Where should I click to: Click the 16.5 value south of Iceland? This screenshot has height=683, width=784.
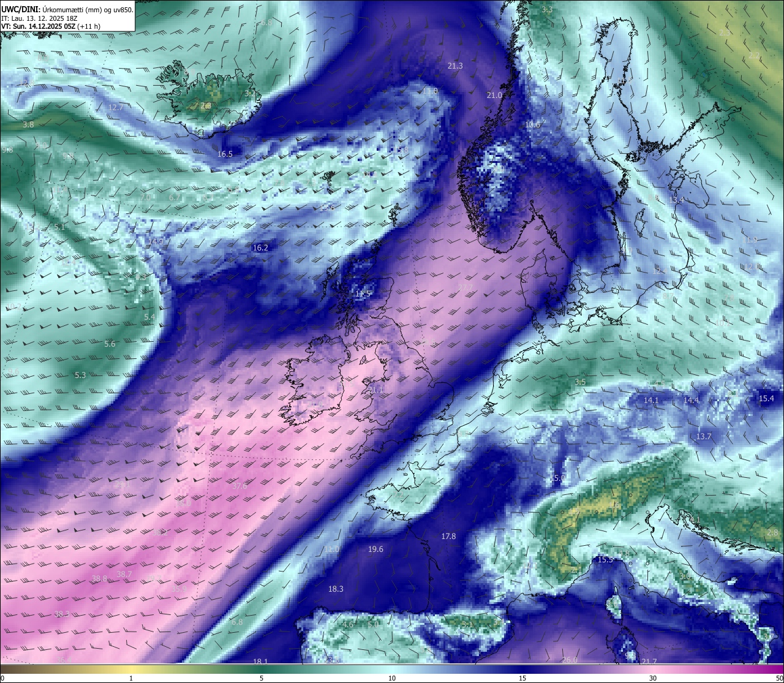(225, 154)
